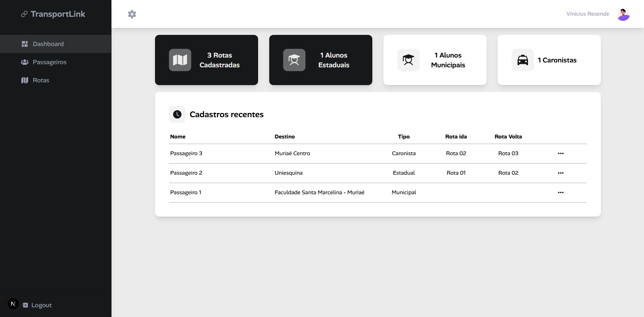
Task: Click the Vinícius Resende username
Action: pos(588,14)
